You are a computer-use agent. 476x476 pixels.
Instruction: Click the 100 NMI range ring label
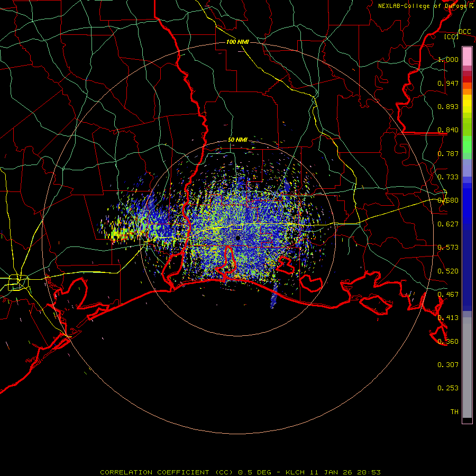point(237,42)
